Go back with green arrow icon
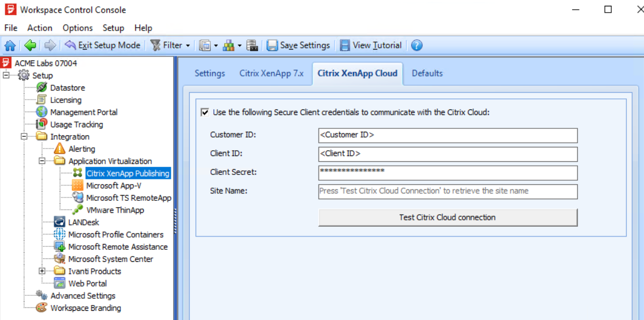 pyautogui.click(x=29, y=45)
